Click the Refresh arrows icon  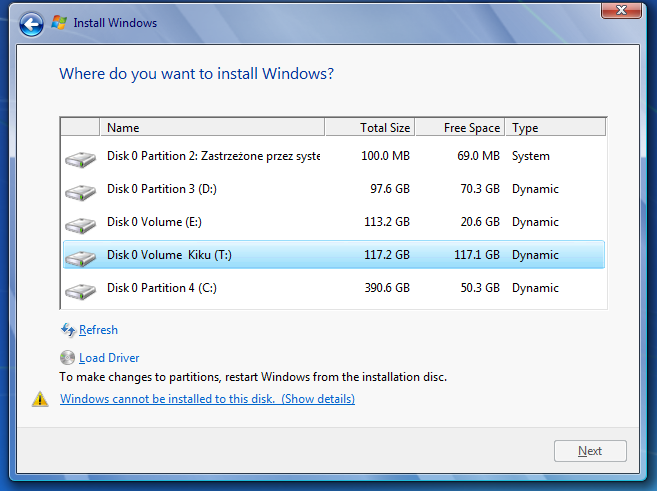[68, 330]
